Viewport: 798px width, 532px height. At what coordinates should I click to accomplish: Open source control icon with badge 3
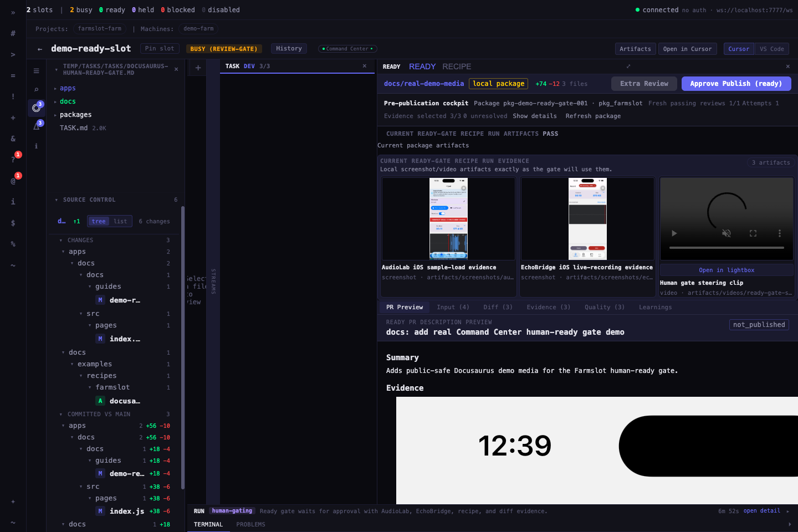(x=37, y=108)
